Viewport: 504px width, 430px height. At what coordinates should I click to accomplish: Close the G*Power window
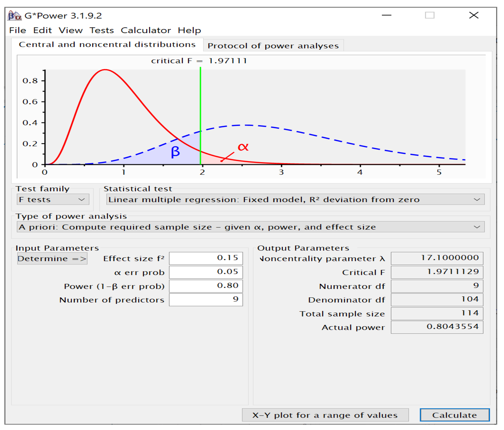click(x=474, y=15)
